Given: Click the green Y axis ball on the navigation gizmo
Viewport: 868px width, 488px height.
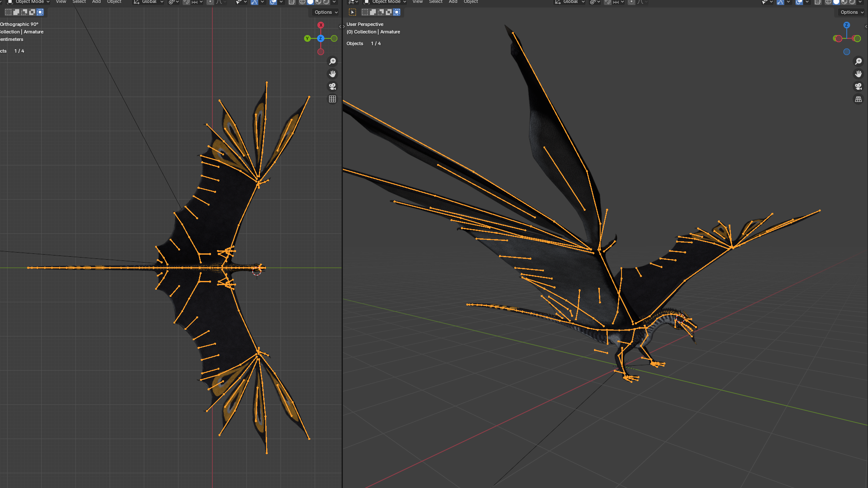Looking at the screenshot, I should coord(307,38).
